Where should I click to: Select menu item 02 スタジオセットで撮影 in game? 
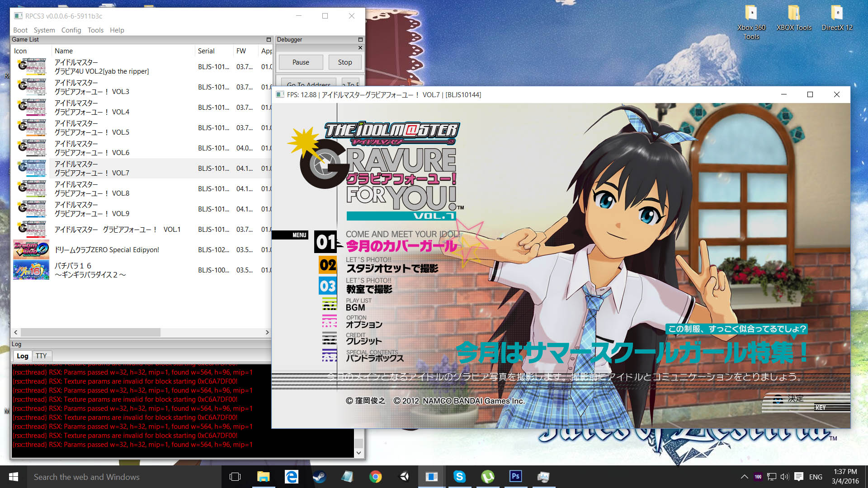point(392,268)
